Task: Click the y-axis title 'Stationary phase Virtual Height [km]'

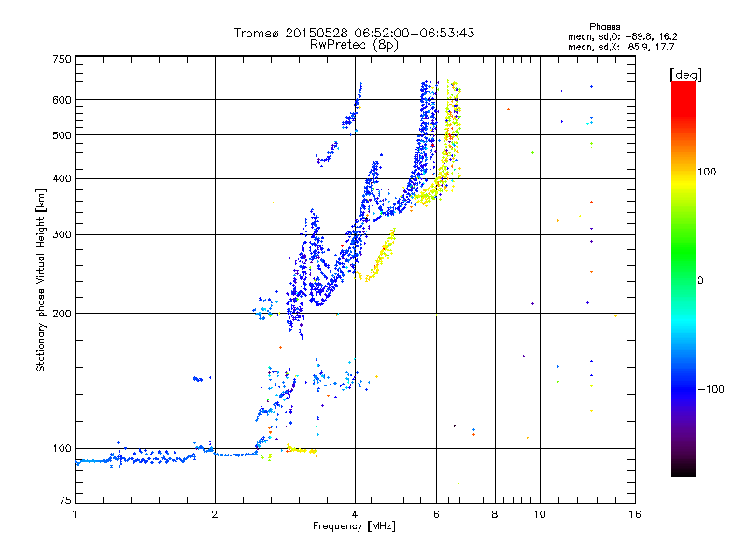Action: (x=40, y=280)
